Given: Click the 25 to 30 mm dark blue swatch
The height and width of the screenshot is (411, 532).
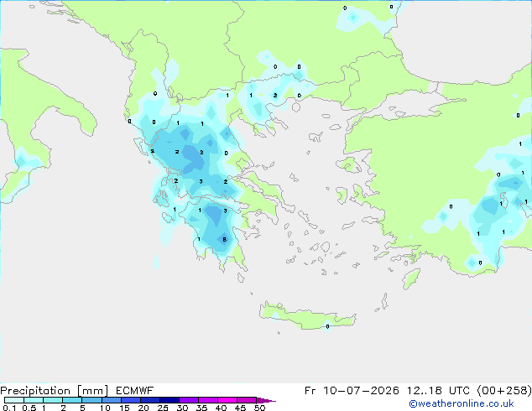Looking at the screenshot, I should [x=169, y=400].
